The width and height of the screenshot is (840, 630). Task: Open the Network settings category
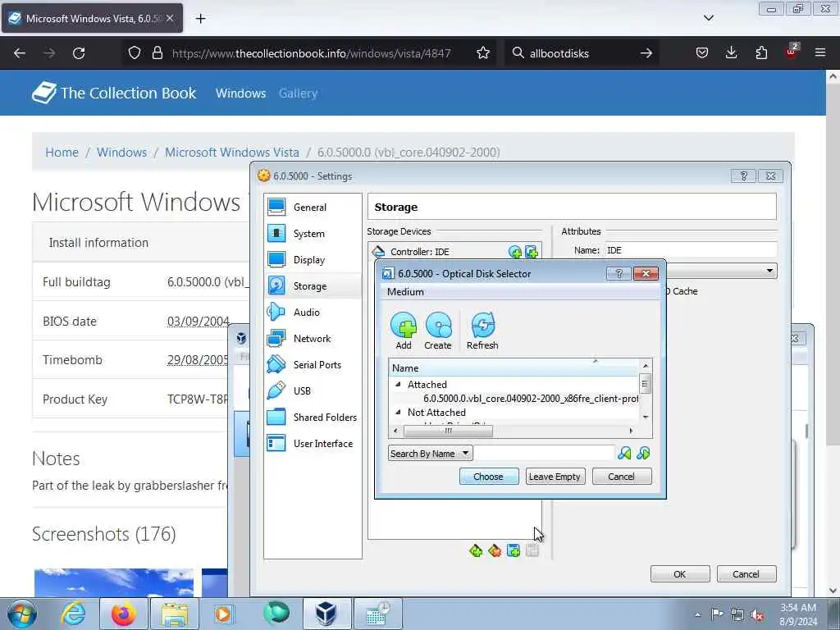[313, 339]
